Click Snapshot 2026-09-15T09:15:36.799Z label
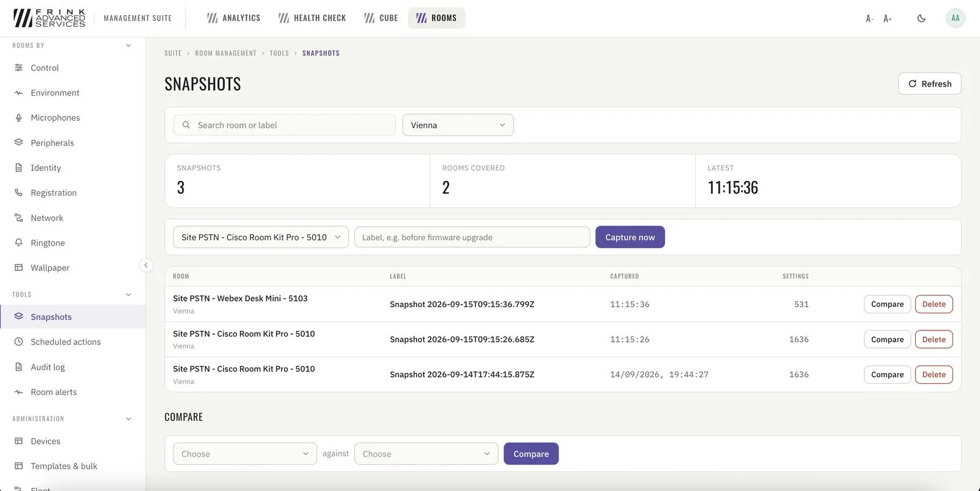The image size is (980, 491). (x=462, y=305)
